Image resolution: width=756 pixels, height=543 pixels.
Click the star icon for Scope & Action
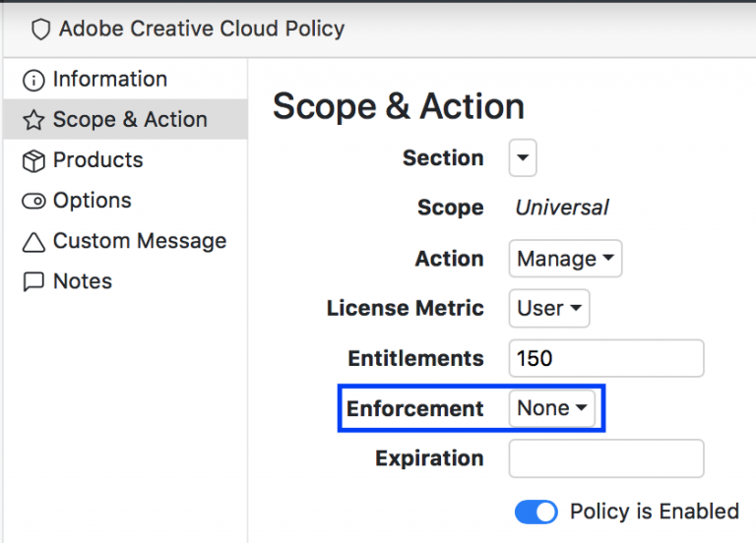[33, 120]
